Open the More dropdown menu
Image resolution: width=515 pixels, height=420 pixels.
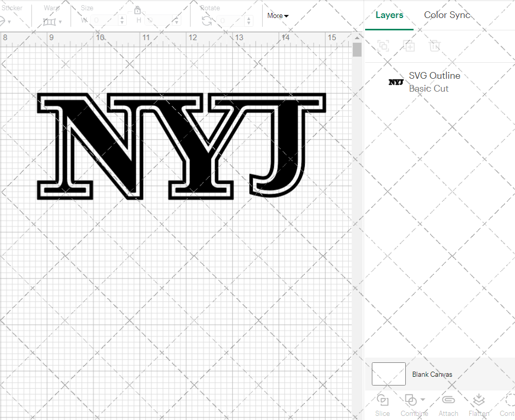(278, 16)
